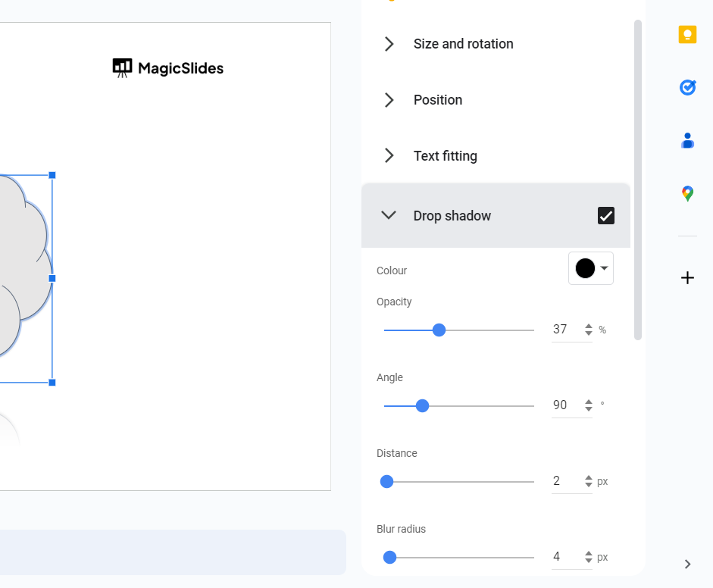Click the format options panel scrollbar
The image size is (713, 588).
(x=638, y=180)
